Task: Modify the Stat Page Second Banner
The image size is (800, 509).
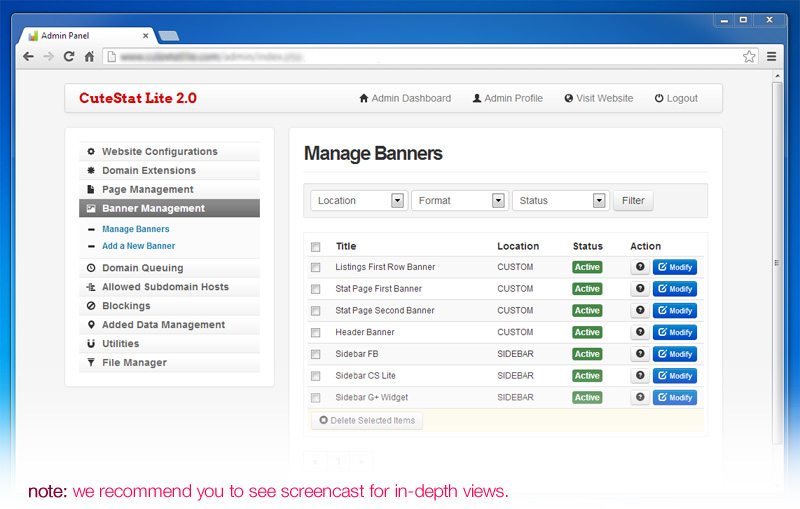Action: click(x=674, y=310)
